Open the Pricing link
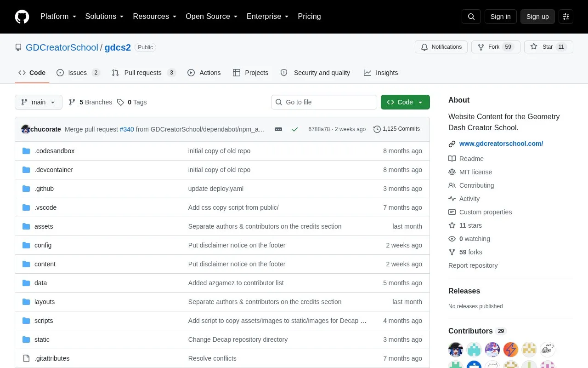 [x=309, y=17]
